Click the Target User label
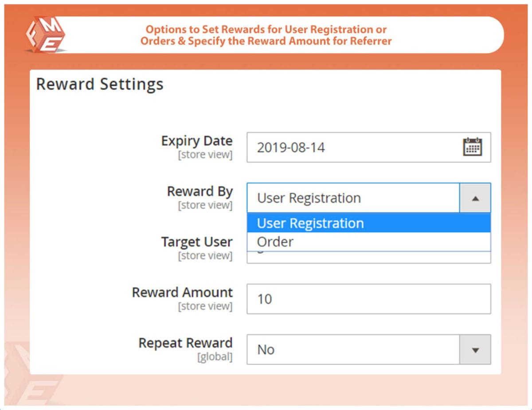 196,242
